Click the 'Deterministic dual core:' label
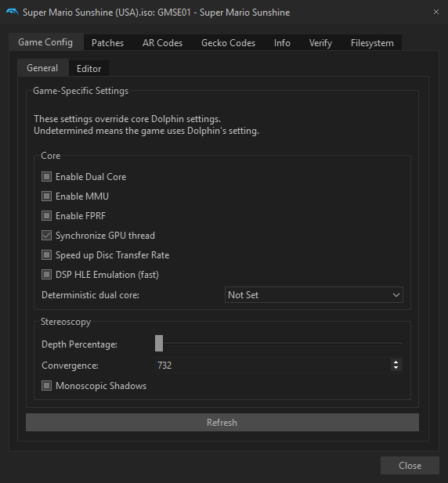The width and height of the screenshot is (448, 483). point(90,295)
